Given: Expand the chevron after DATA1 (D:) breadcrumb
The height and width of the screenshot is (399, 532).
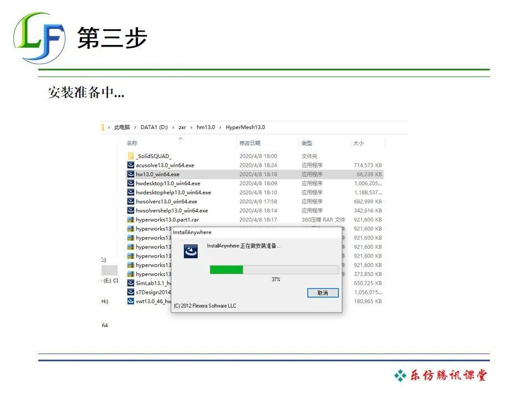Looking at the screenshot, I should click(x=173, y=127).
